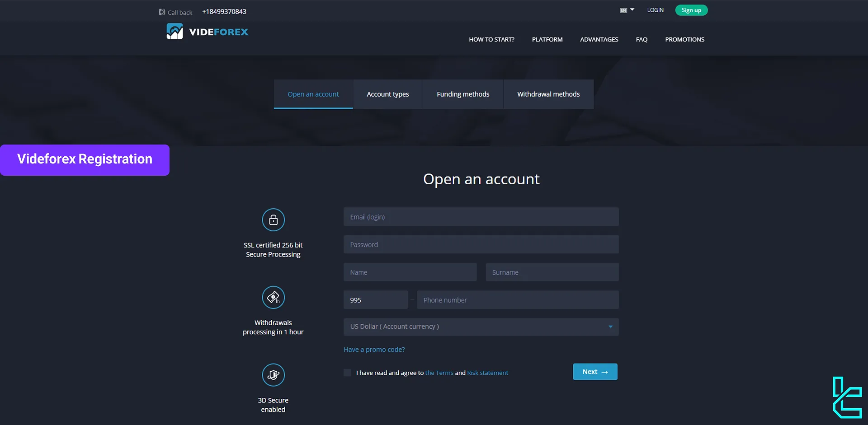The image size is (868, 425).
Task: Switch to the Withdrawal methods tab
Action: 548,94
